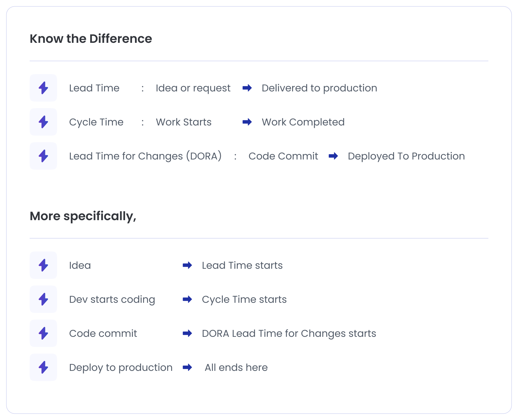
Task: Click lightning icon next to Dev starts coding
Action: 43,299
